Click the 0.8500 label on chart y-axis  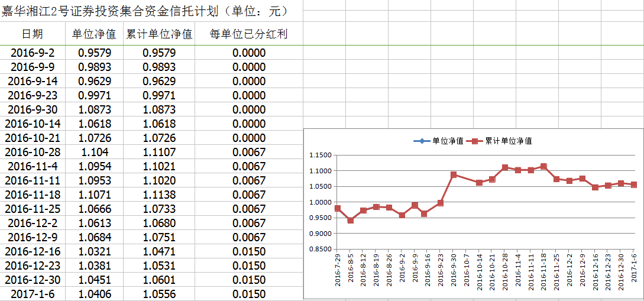319,249
